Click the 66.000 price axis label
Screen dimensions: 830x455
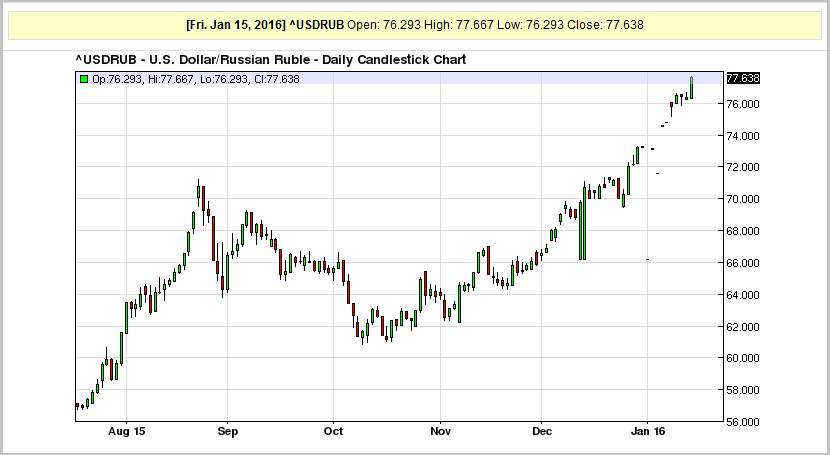[x=743, y=263]
